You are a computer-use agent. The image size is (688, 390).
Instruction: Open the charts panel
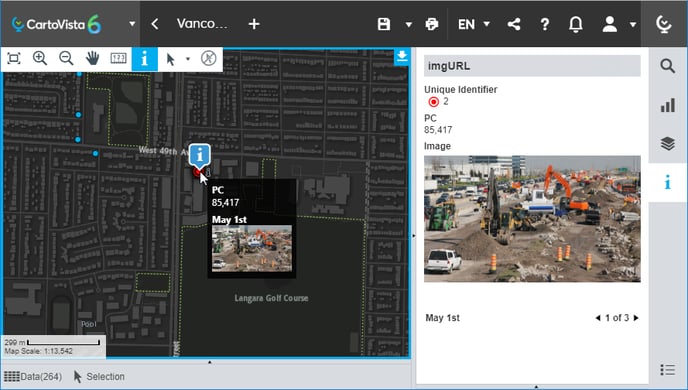(667, 105)
